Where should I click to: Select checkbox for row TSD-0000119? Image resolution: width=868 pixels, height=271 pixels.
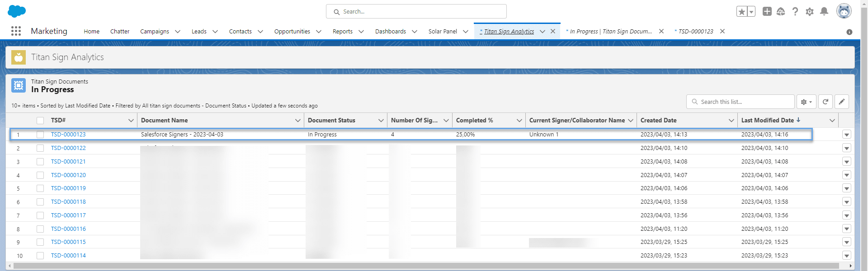(40, 188)
